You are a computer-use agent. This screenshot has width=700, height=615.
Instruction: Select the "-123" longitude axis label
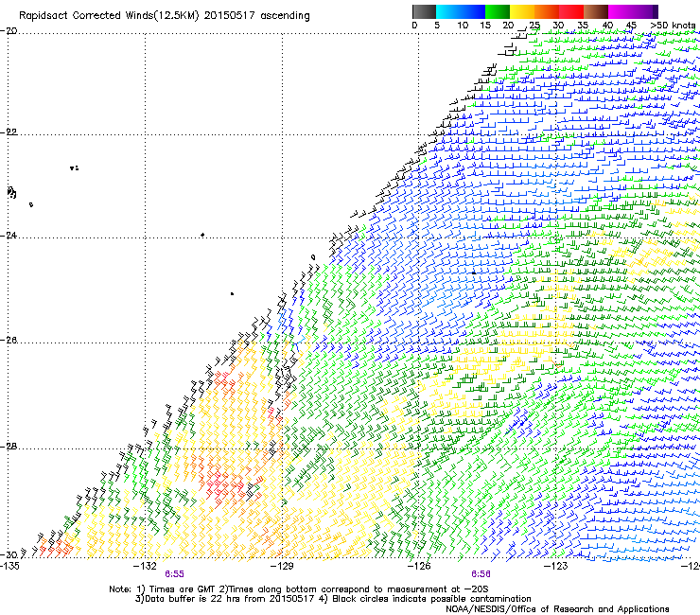pyautogui.click(x=555, y=566)
